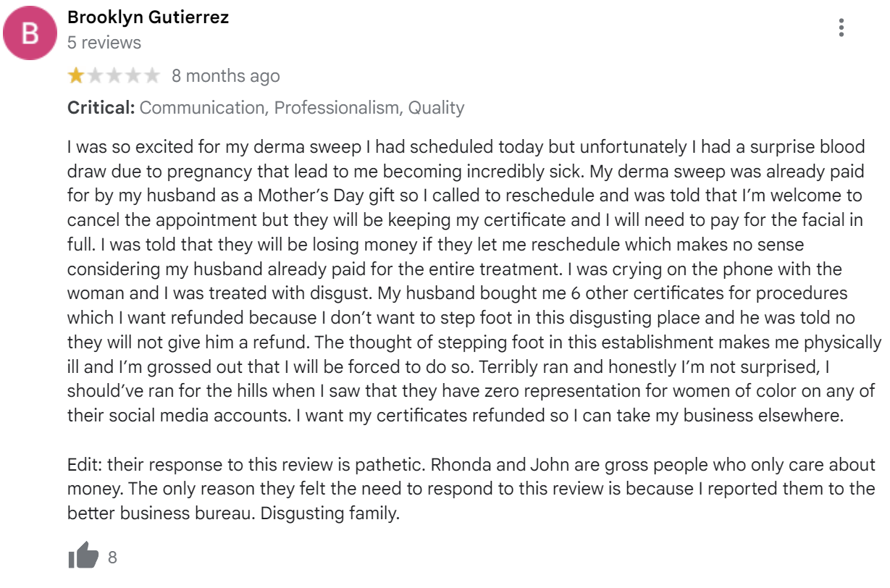Click the bold "Critical:" label
Screen dimensions: 890x588
pyautogui.click(x=101, y=108)
